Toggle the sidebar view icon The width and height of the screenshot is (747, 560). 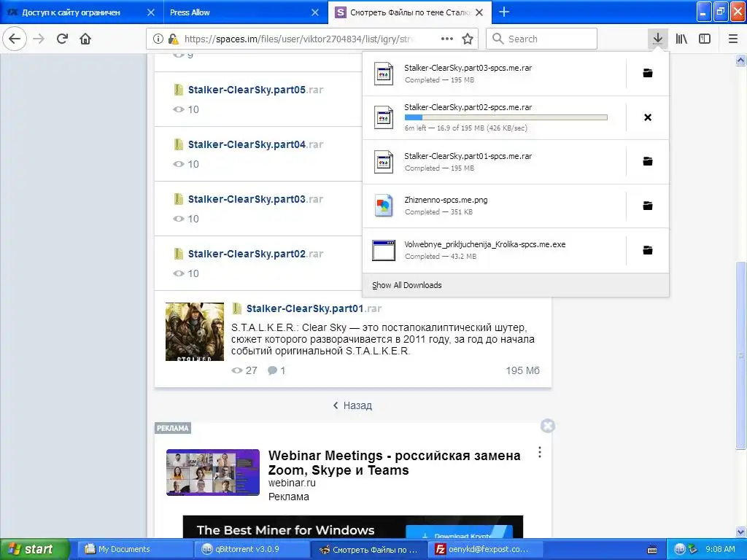coord(705,39)
